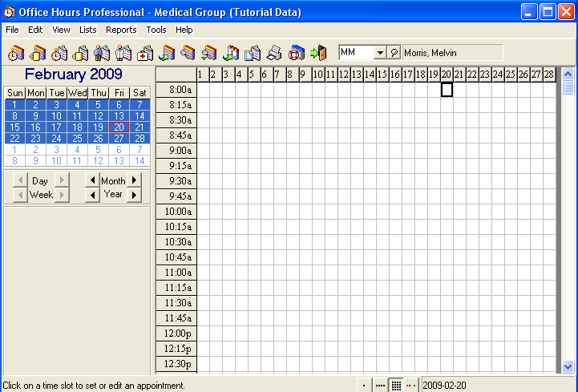Click the clock-and-clipboard toolbar icon

pyautogui.click(x=59, y=53)
